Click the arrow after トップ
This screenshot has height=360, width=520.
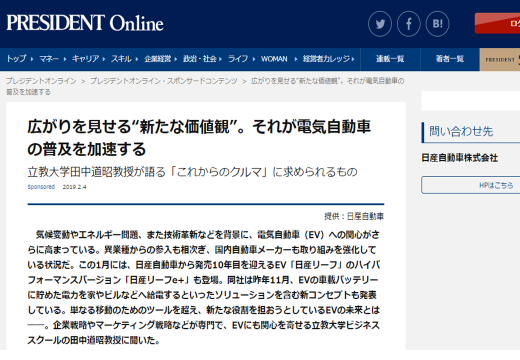[32, 59]
